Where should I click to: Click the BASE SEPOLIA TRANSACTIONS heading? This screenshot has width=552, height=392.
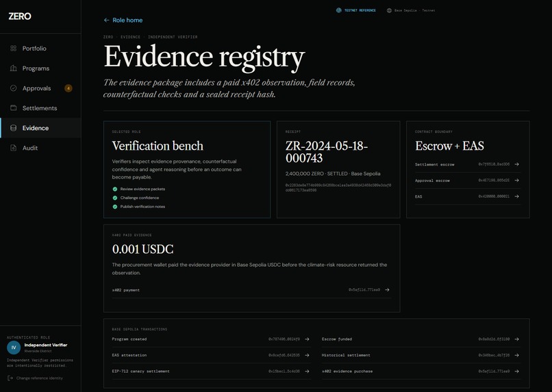[140, 330]
